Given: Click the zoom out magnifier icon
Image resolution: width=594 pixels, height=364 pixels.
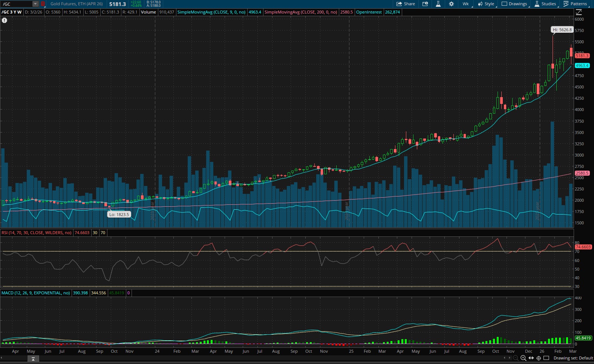Looking at the screenshot, I should [516, 358].
